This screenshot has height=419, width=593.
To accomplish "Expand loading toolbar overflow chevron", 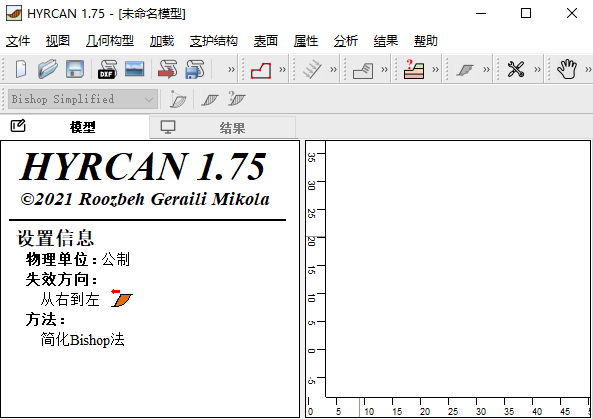I will [333, 70].
